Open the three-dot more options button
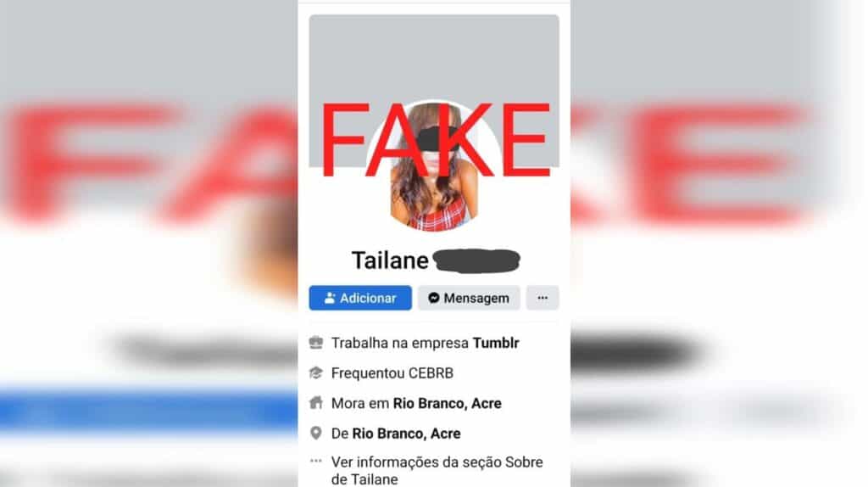 pos(542,298)
